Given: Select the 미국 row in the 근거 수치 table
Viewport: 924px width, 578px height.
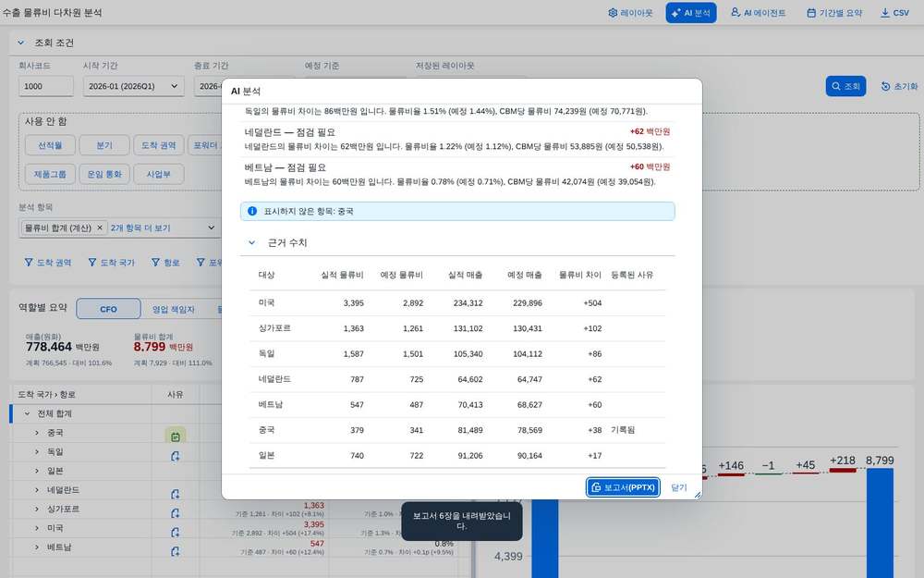Looking at the screenshot, I should click(457, 302).
